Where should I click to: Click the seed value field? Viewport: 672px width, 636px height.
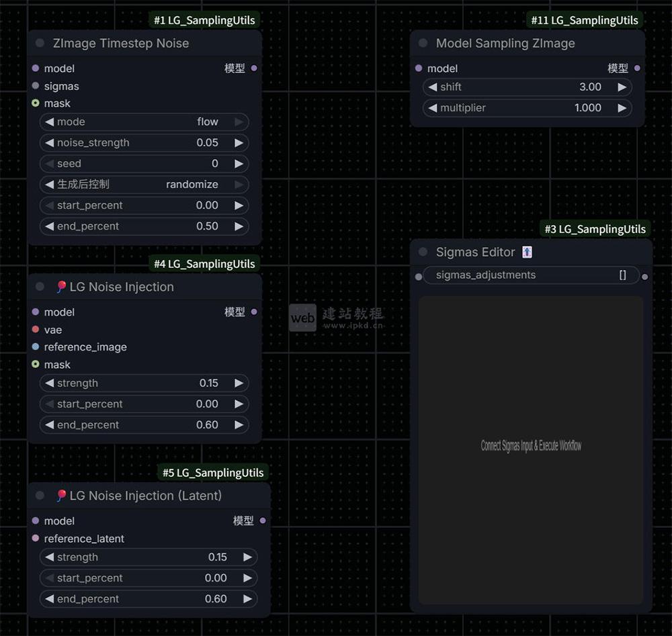tap(144, 164)
